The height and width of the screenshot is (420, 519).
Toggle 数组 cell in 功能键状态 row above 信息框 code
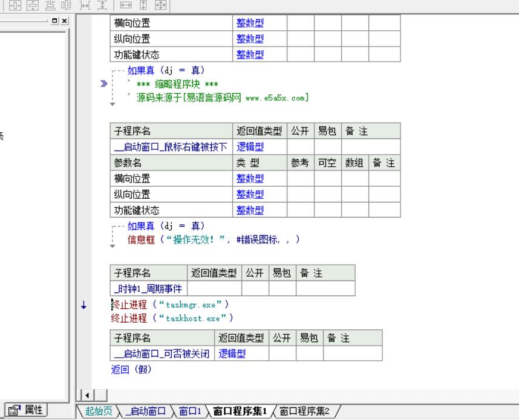355,210
